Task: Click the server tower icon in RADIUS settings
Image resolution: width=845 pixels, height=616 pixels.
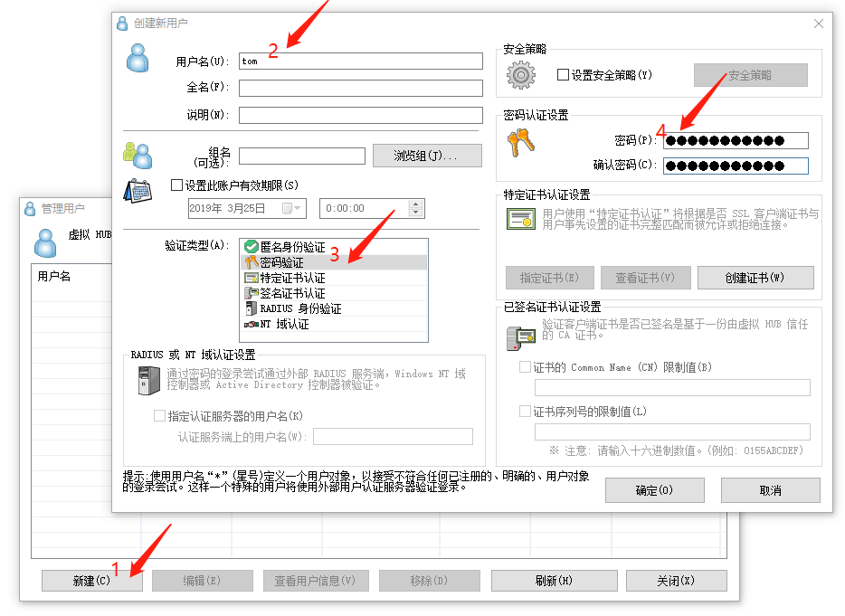Action: (x=148, y=381)
